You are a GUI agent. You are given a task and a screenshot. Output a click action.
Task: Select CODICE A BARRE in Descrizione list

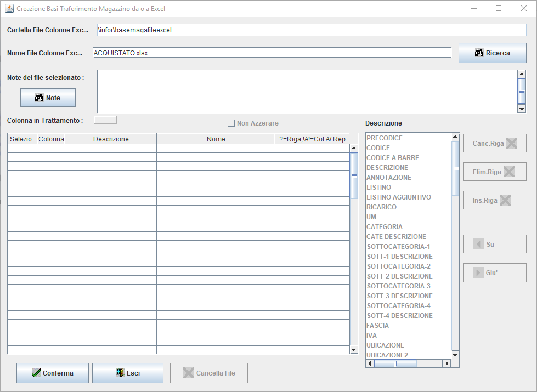[x=392, y=158]
